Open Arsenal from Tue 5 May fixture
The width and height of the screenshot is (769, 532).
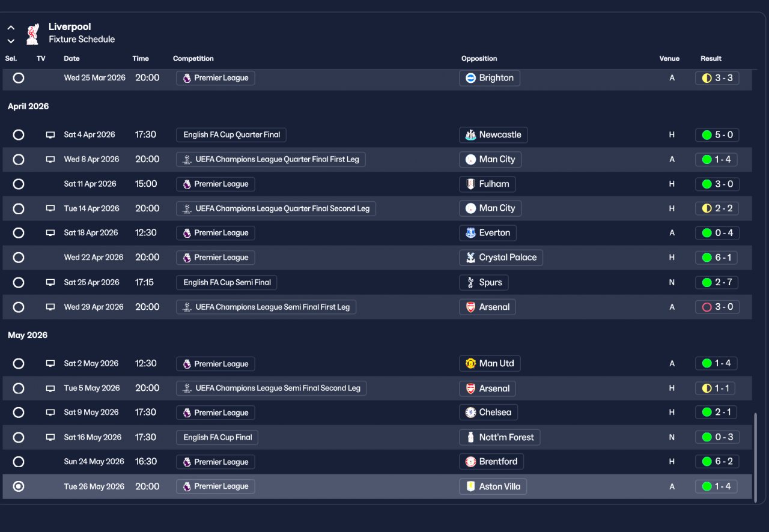[x=487, y=388]
